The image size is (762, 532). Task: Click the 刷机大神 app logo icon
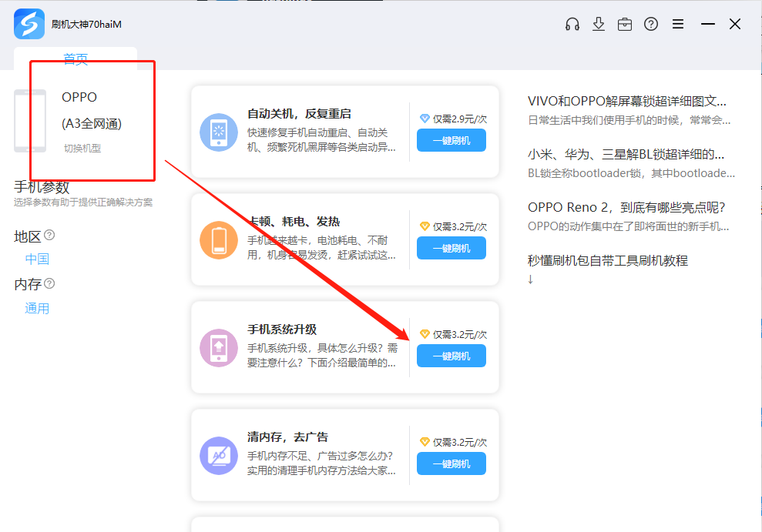tap(29, 24)
